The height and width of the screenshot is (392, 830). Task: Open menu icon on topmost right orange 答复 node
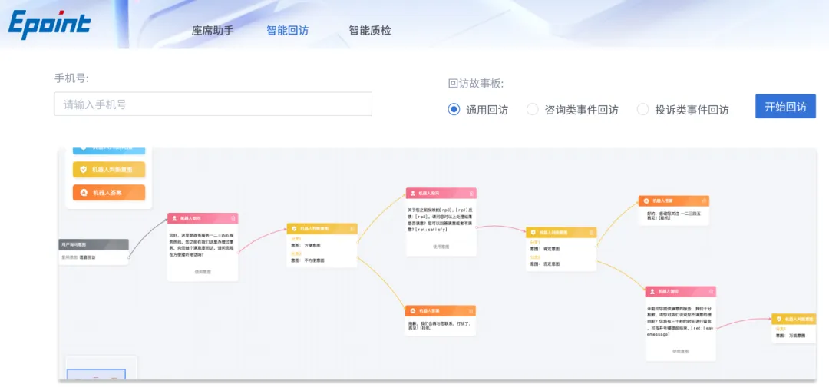[x=703, y=201]
